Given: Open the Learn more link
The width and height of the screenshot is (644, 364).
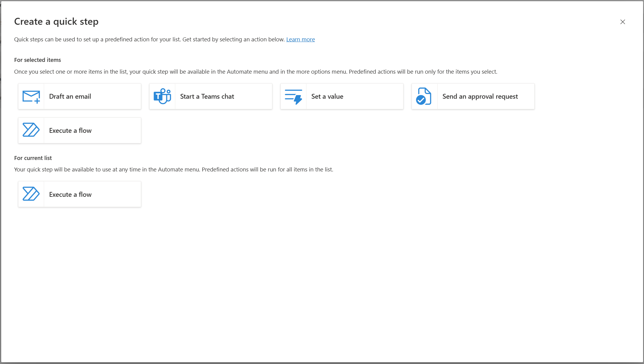Looking at the screenshot, I should click(x=300, y=39).
